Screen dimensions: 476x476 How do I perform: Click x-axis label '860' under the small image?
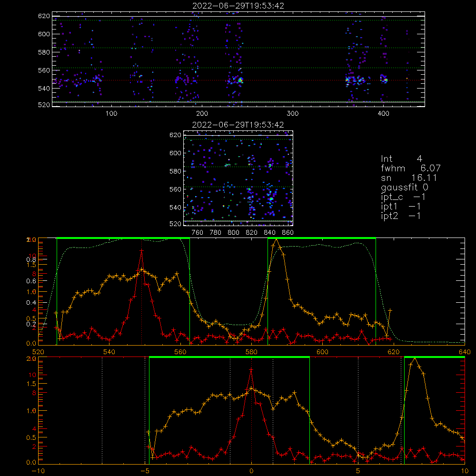pyautogui.click(x=288, y=233)
